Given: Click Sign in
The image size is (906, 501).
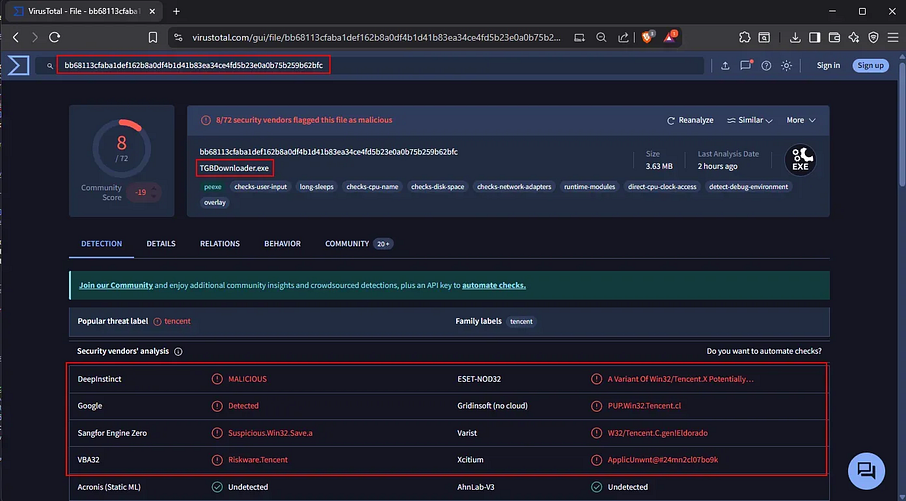Looking at the screenshot, I should click(x=829, y=65).
